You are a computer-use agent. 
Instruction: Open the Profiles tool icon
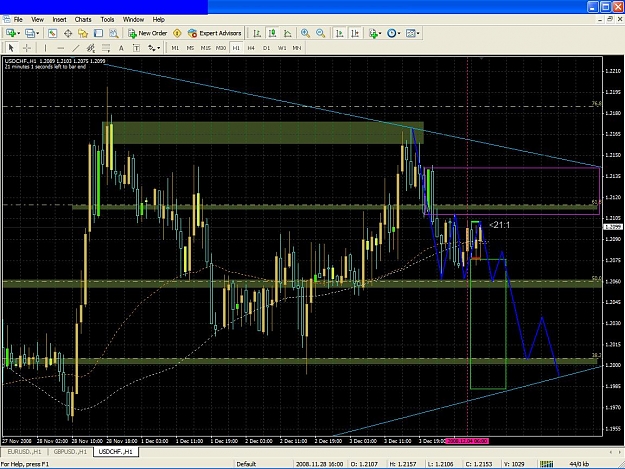tap(30, 33)
